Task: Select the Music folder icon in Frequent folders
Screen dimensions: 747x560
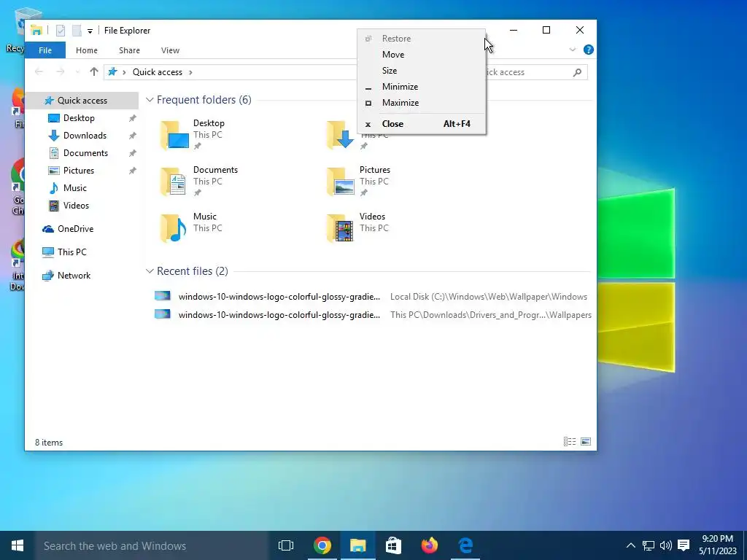Action: coord(174,228)
